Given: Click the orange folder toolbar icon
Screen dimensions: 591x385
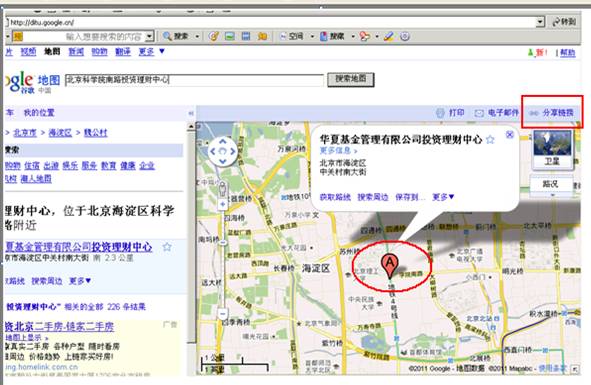Looking at the screenshot, I should pos(262,36).
